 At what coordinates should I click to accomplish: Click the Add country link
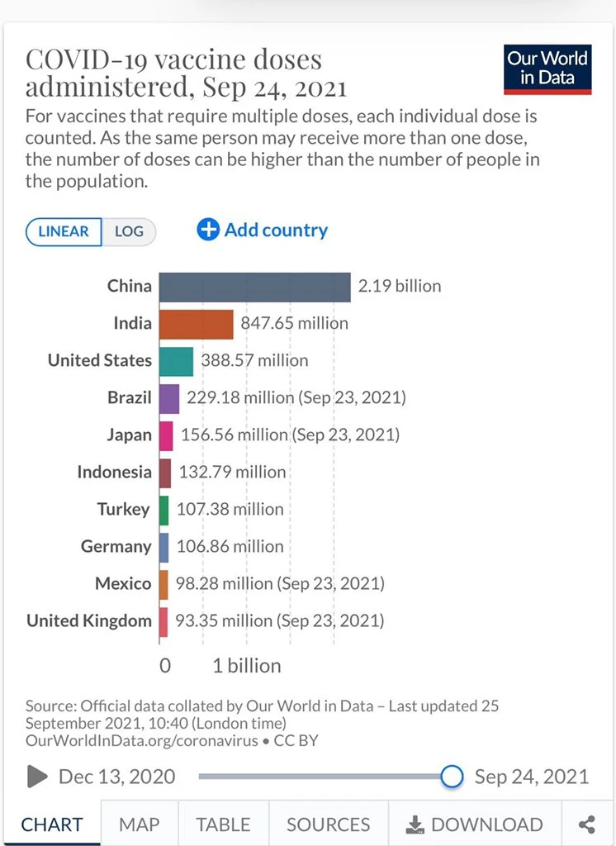[276, 230]
